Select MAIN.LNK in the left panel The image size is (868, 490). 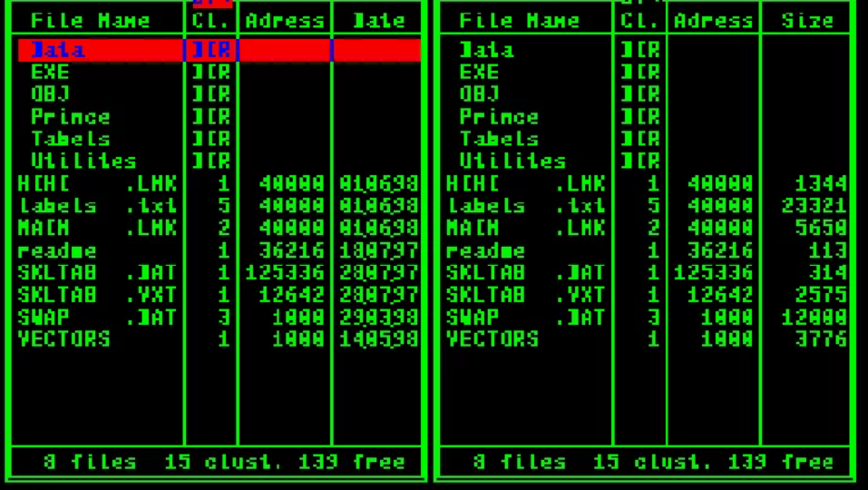97,228
